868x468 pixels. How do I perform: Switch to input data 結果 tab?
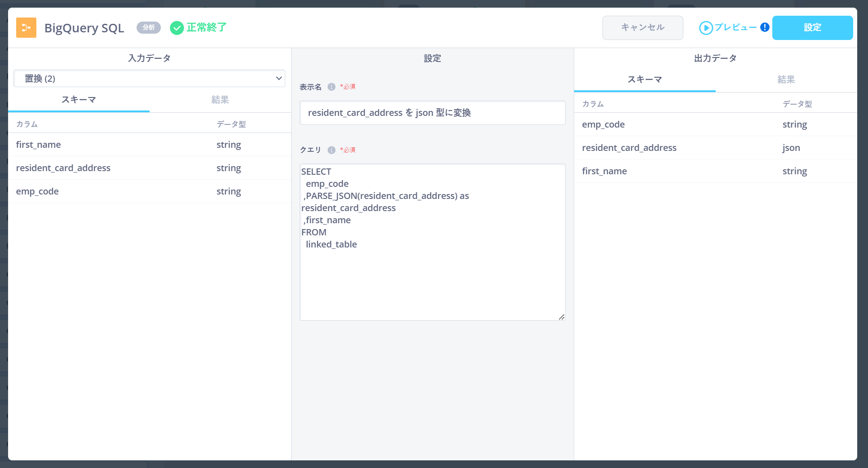[x=220, y=100]
